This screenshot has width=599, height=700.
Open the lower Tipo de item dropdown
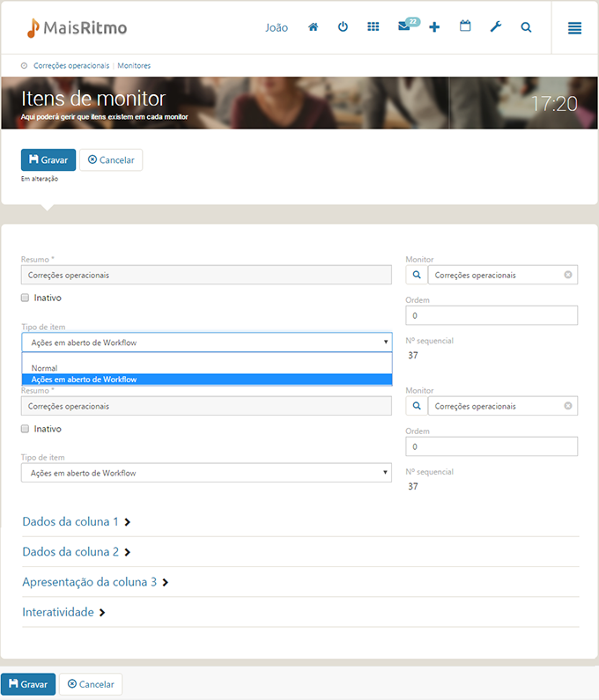click(206, 473)
